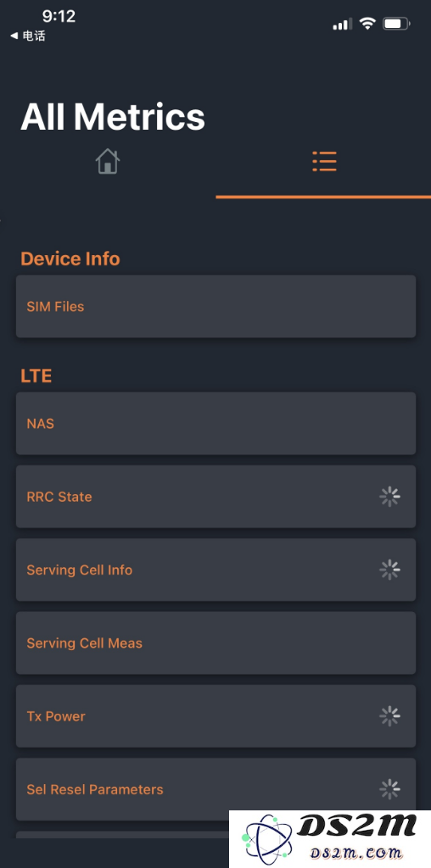This screenshot has width=431, height=868.
Task: Tap the RRC State loading spinner
Action: click(389, 497)
